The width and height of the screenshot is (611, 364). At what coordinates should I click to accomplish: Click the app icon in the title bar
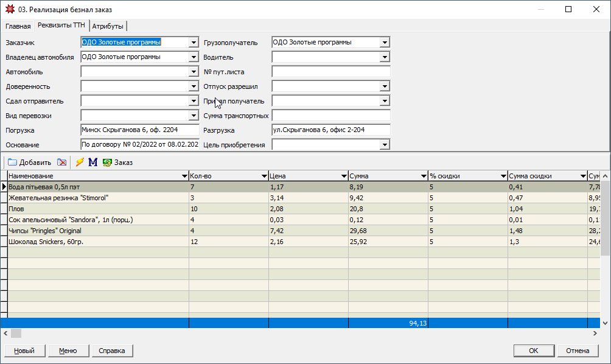tap(9, 9)
